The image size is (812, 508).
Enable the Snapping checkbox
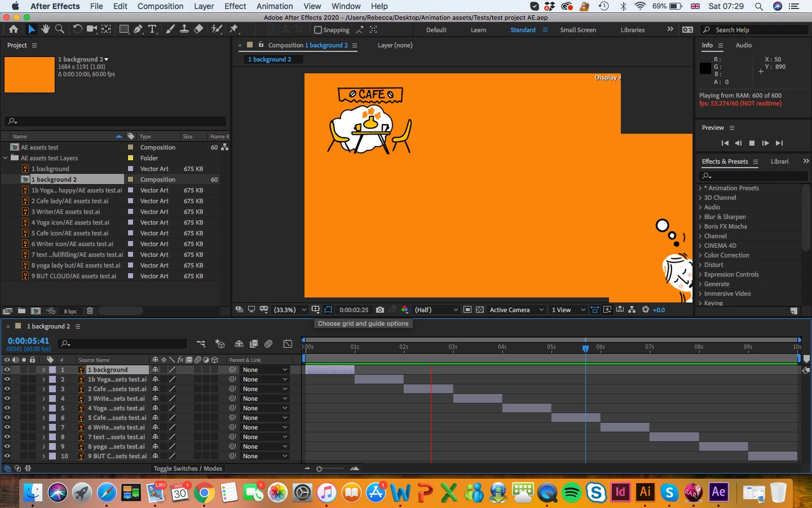point(318,30)
